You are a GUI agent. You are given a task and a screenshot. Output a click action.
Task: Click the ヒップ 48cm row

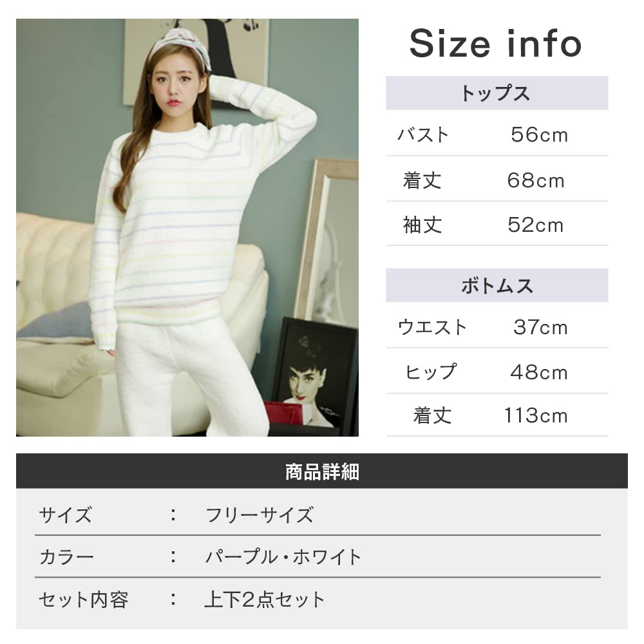[497, 372]
